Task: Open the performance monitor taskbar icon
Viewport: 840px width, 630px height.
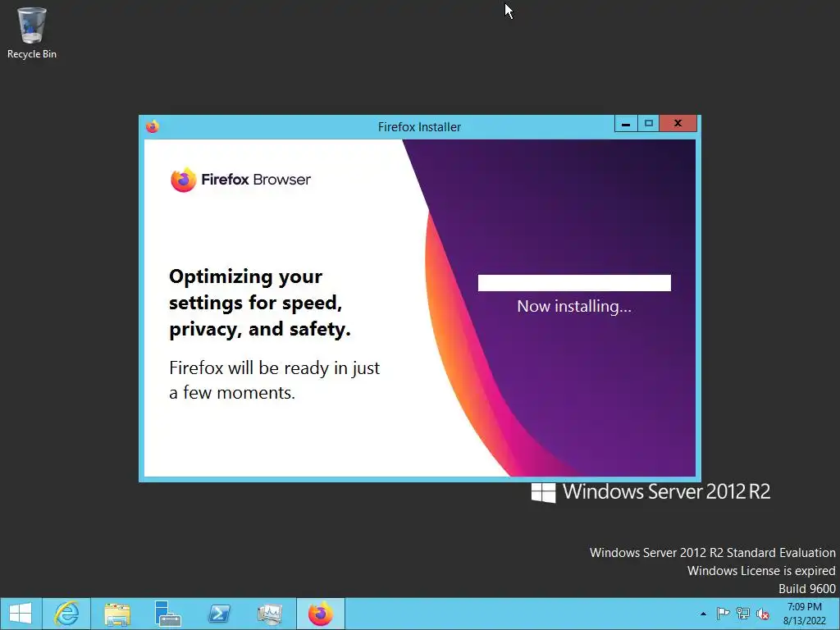Action: (x=269, y=614)
